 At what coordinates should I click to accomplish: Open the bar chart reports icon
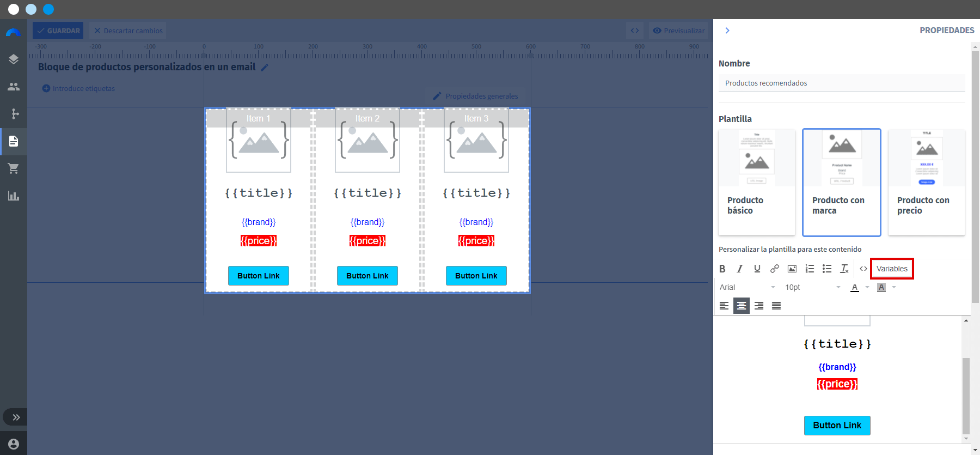14,196
